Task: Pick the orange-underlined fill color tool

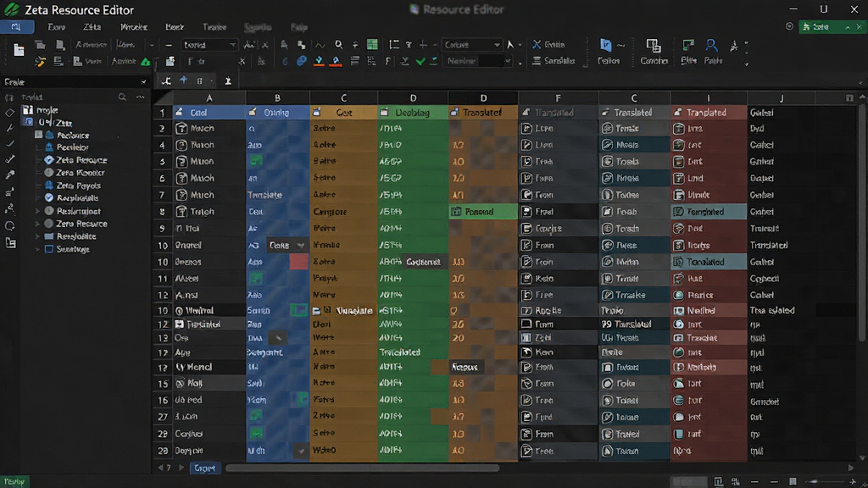Action: click(x=319, y=61)
